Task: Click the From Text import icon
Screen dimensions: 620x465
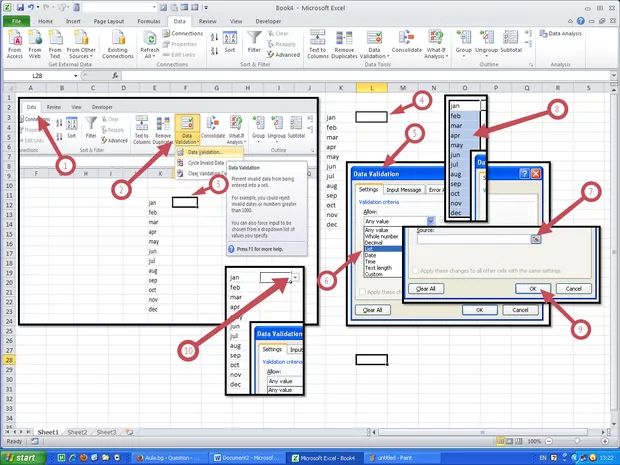Action: [x=55, y=39]
